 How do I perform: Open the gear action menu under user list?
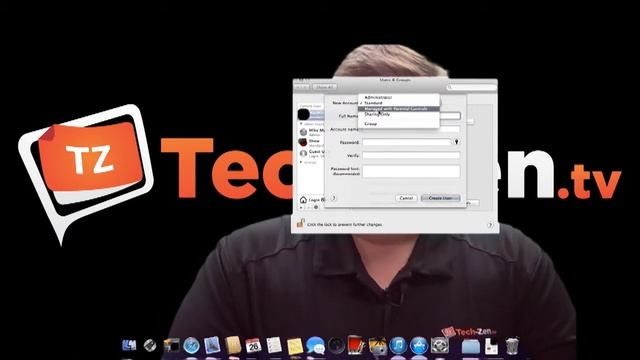pyautogui.click(x=316, y=207)
